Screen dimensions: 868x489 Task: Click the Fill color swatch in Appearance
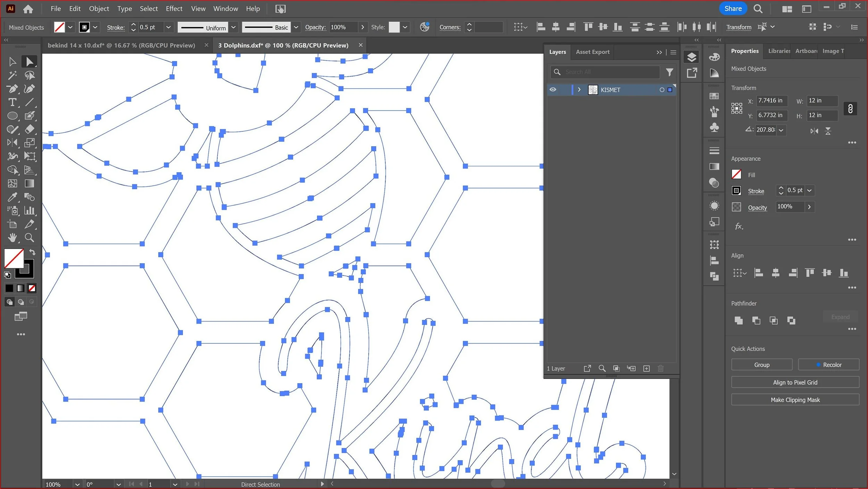click(736, 174)
